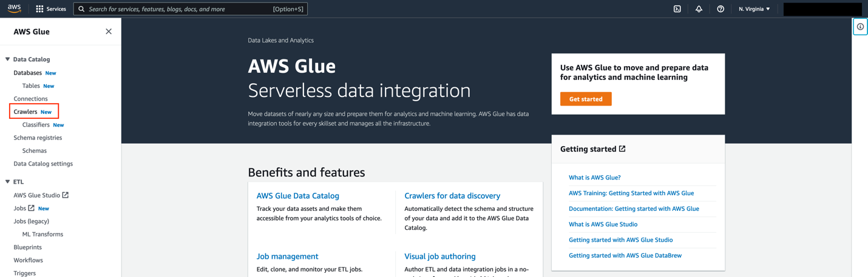Open Connections in the sidebar
868x277 pixels.
click(x=30, y=99)
